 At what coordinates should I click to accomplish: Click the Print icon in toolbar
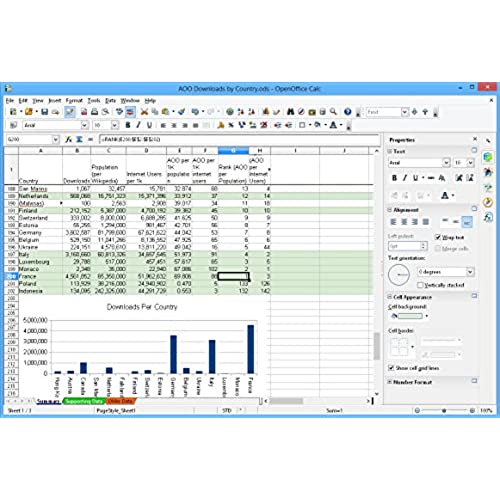[95, 112]
